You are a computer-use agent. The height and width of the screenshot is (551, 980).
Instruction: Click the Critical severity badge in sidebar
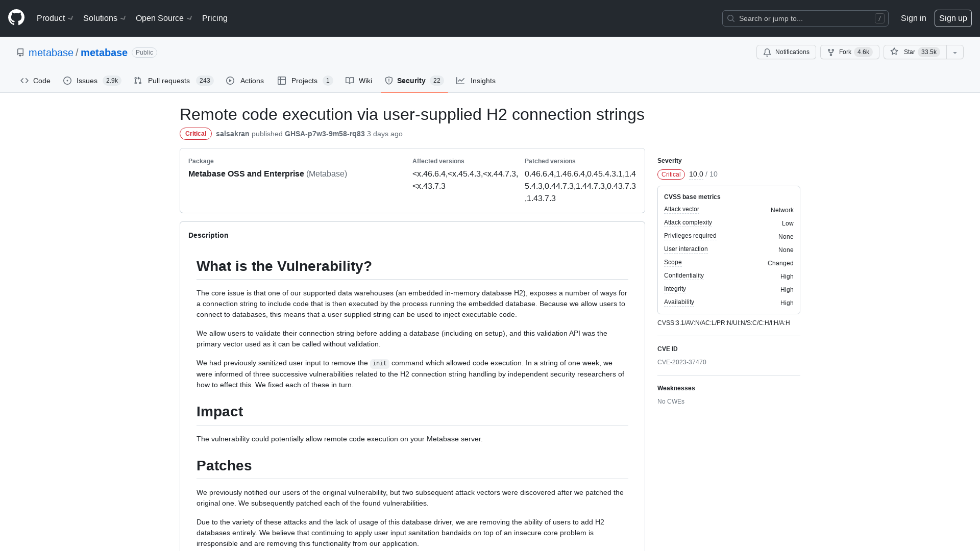coord(671,174)
